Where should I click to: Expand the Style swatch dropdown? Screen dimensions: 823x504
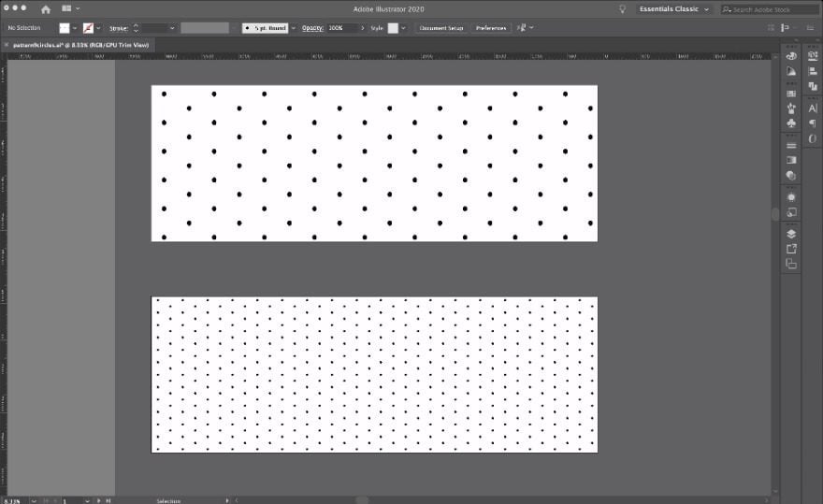click(x=403, y=28)
